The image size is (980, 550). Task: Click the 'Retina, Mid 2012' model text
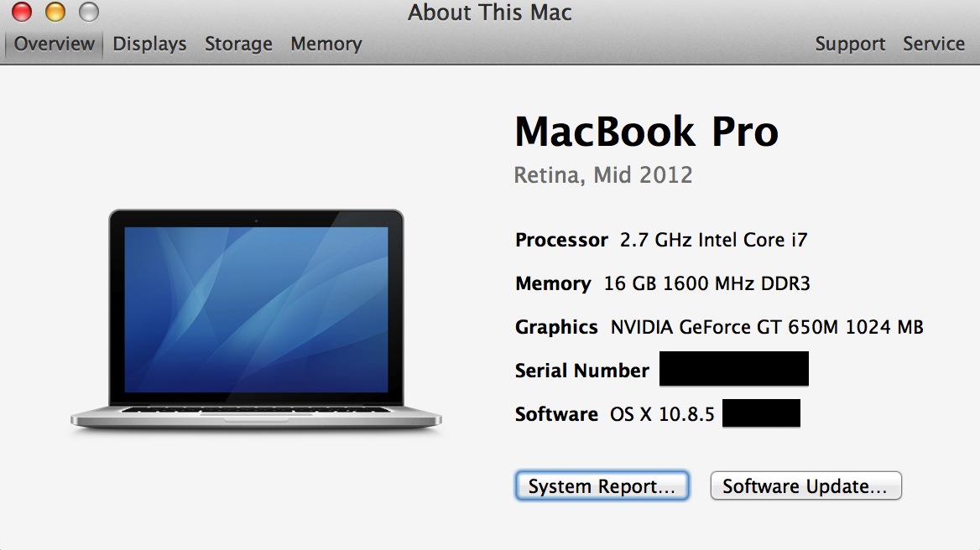coord(603,175)
